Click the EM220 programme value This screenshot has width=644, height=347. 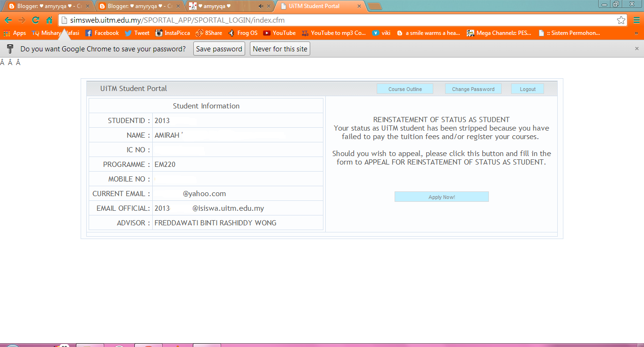[165, 165]
